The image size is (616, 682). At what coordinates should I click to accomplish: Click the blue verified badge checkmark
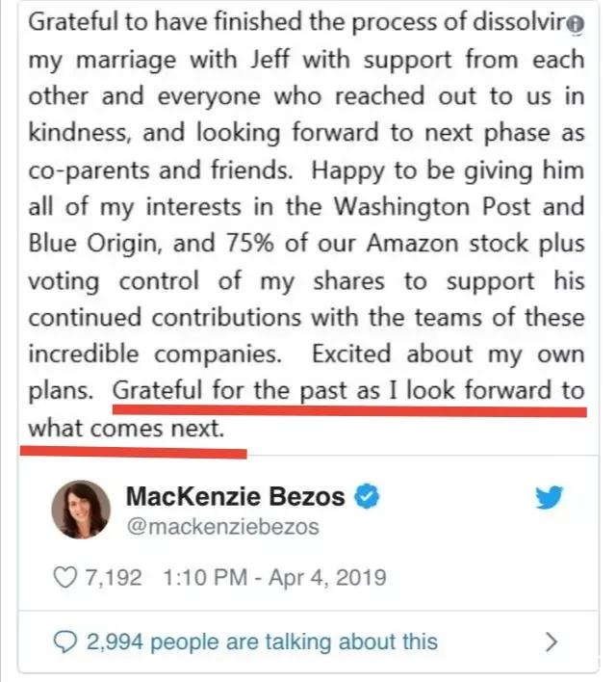tap(368, 496)
